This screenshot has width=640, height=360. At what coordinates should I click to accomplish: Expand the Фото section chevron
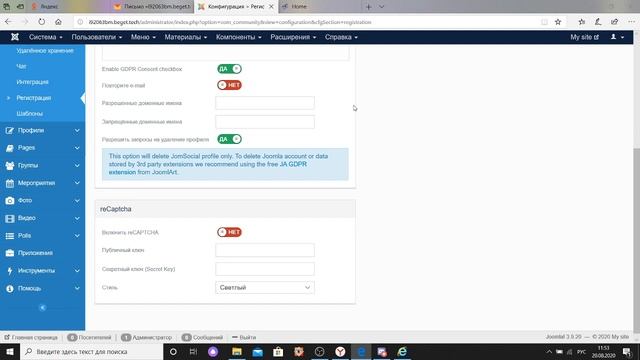pyautogui.click(x=77, y=200)
